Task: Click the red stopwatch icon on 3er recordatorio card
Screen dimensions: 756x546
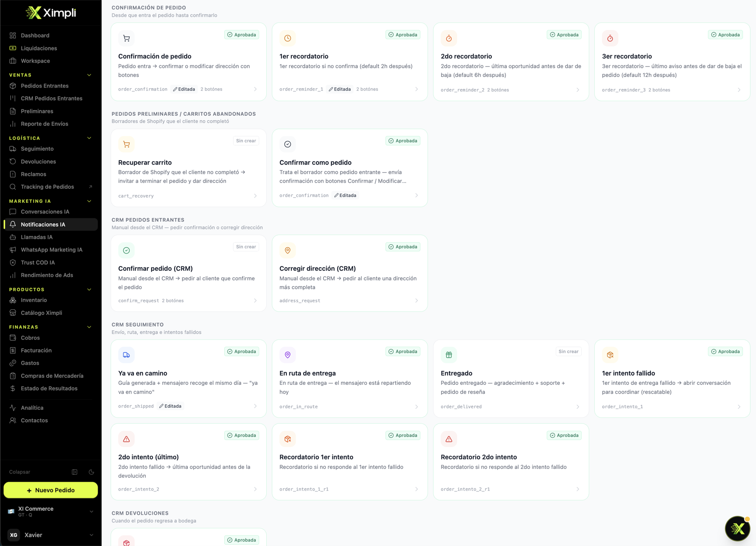Action: [x=610, y=38]
